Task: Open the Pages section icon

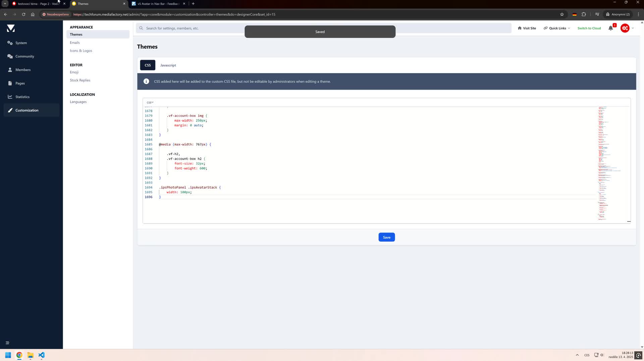Action: tap(10, 83)
